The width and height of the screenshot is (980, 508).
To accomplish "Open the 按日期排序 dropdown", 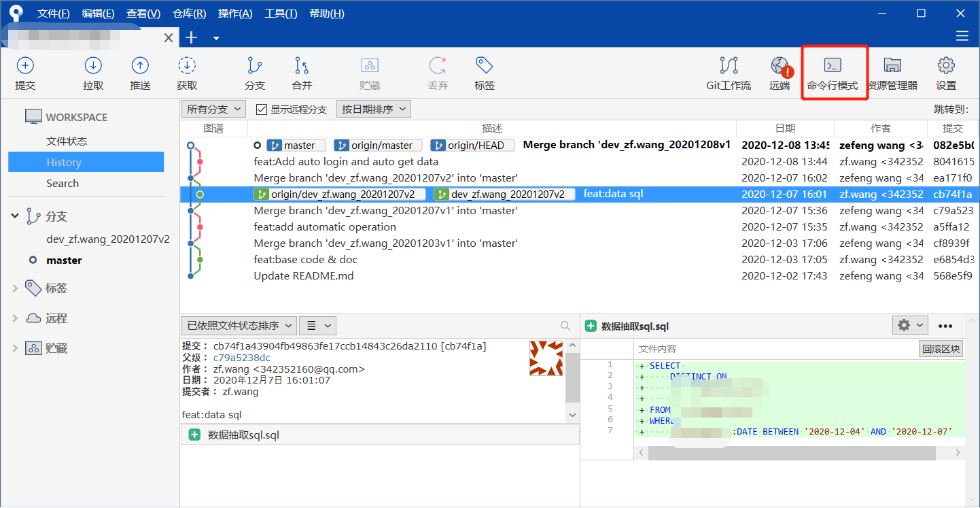I will (374, 109).
